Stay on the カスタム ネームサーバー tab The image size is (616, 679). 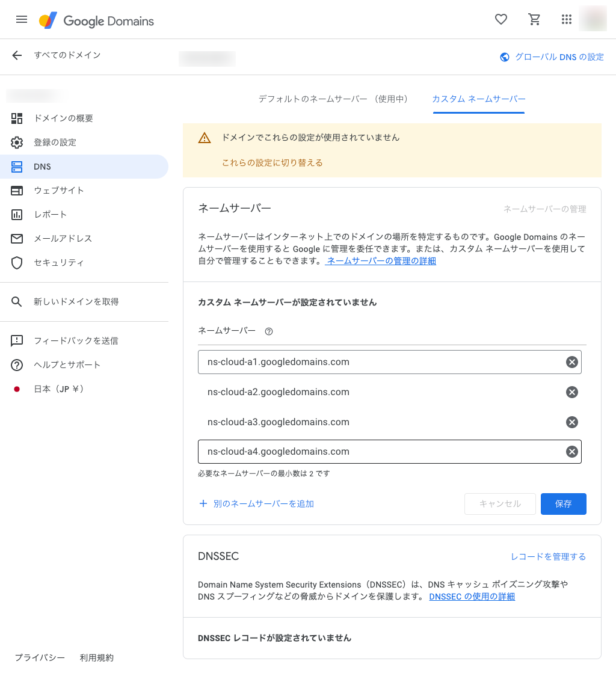(x=478, y=100)
